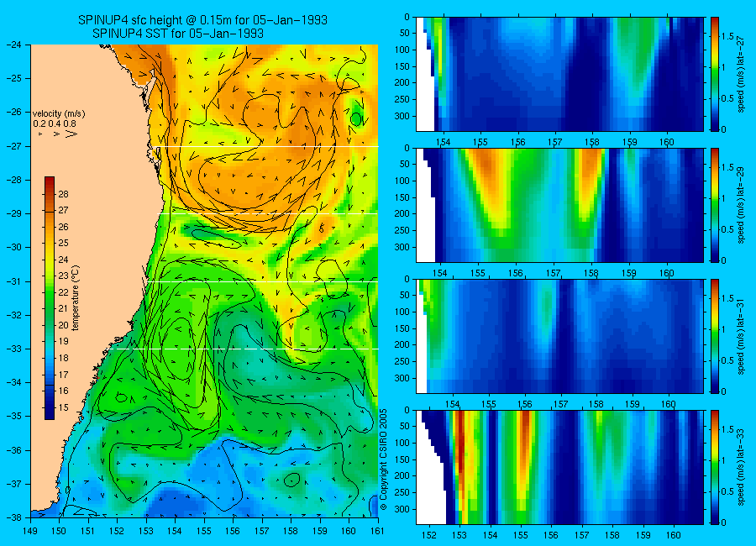Click the speed color bar for lat=-29
This screenshot has width=756, height=546.
715,206
